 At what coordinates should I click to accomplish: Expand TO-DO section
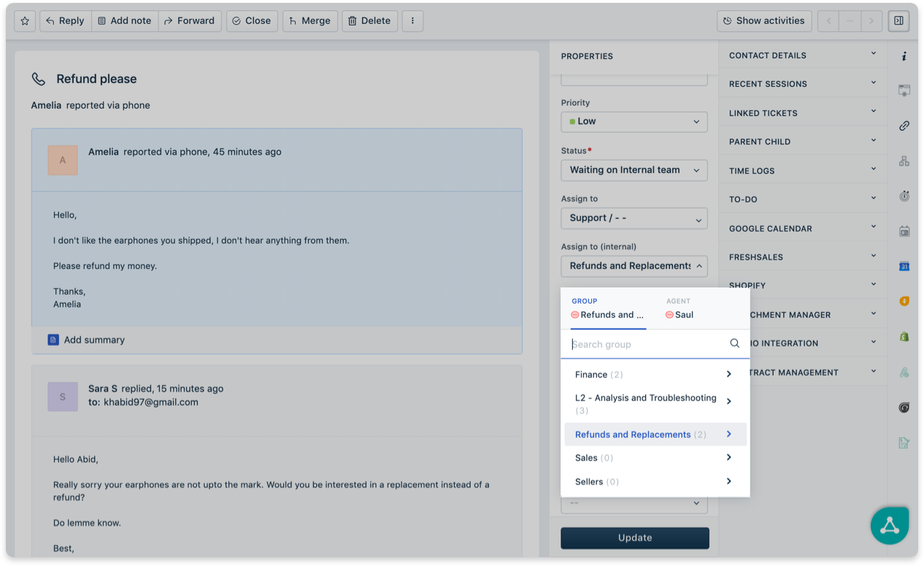(x=803, y=198)
